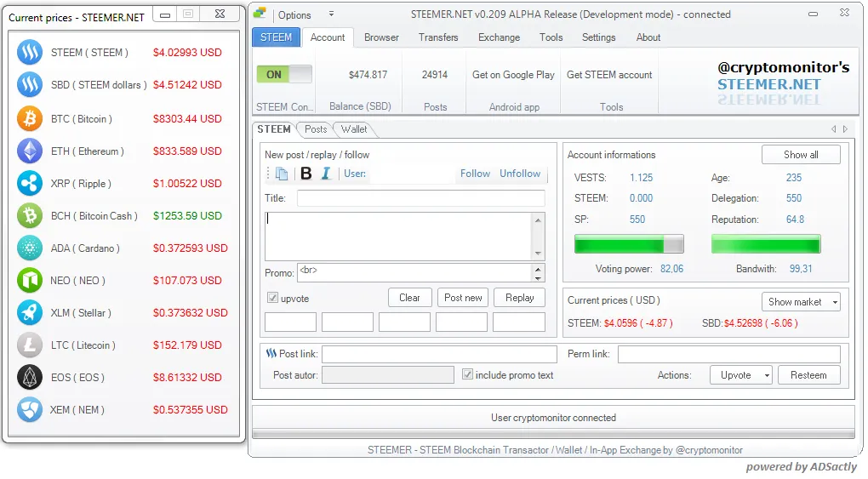Click into the Perm link field
868x479 pixels.
(729, 354)
